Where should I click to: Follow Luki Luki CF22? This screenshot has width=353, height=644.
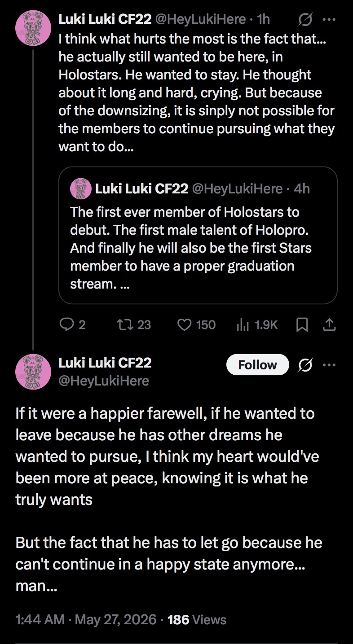click(258, 365)
